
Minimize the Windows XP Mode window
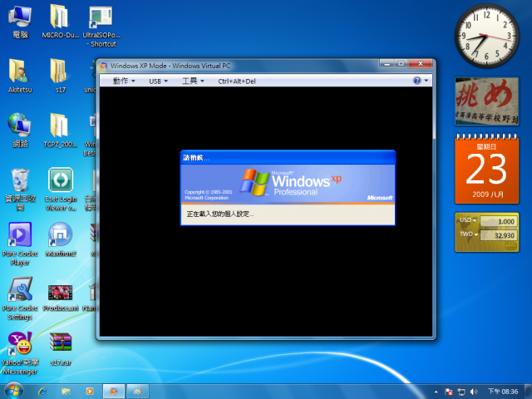(387, 63)
